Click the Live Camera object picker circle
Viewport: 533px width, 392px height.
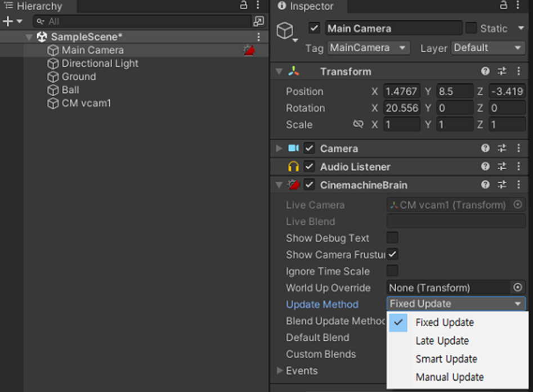(517, 205)
